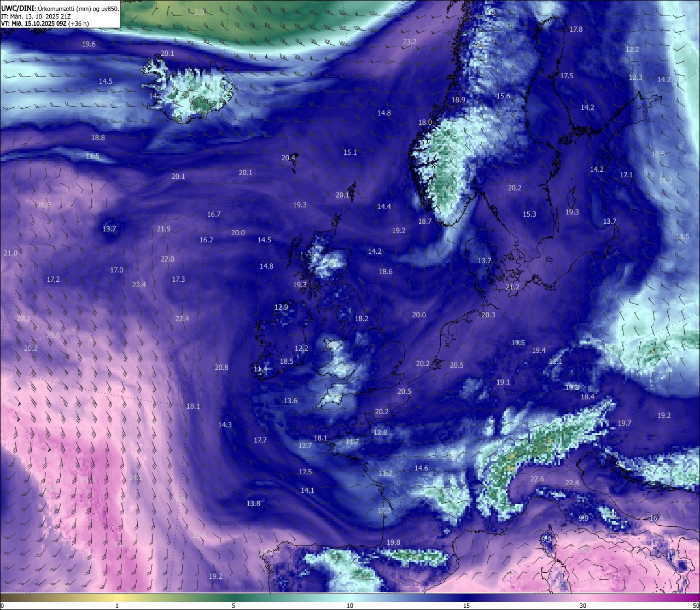Click the map value "18.7"
The width and height of the screenshot is (700, 610).
(425, 222)
